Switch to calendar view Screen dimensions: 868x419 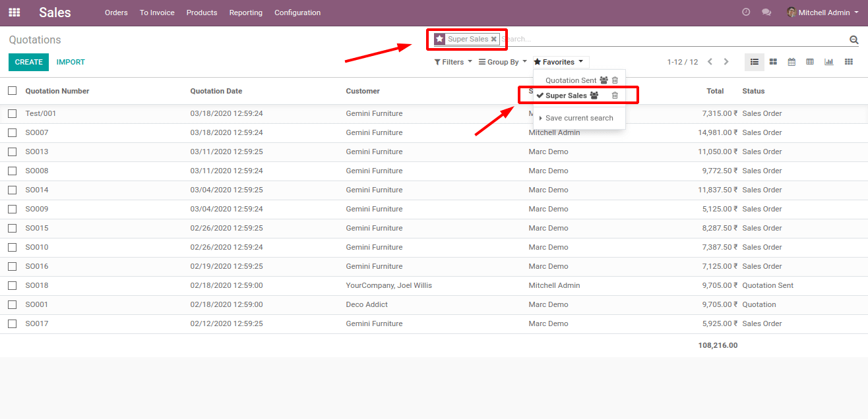point(791,62)
